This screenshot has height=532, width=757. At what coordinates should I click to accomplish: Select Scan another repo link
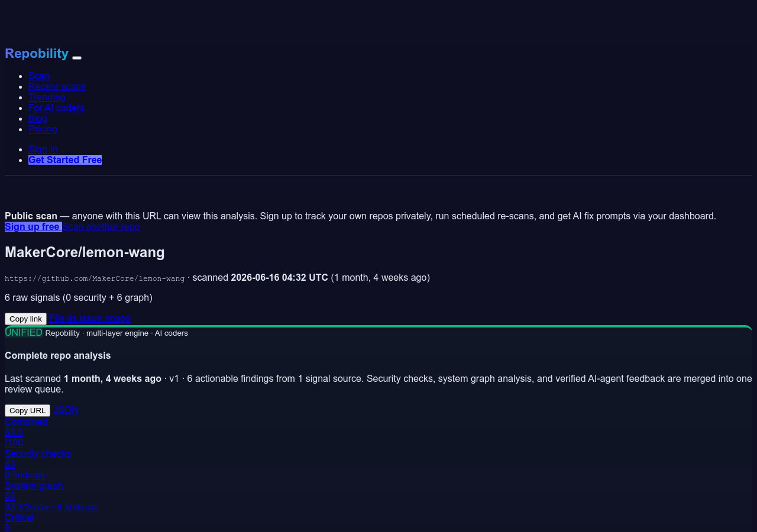(x=101, y=226)
